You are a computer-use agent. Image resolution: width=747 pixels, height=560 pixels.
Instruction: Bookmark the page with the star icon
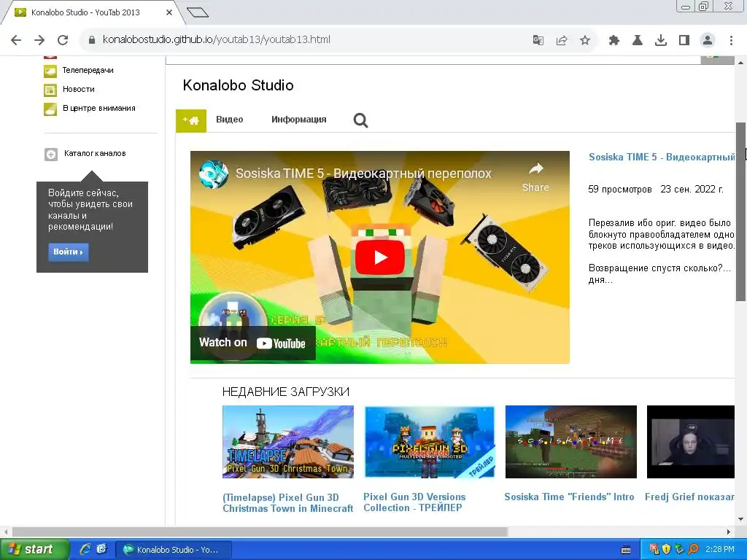pos(585,40)
